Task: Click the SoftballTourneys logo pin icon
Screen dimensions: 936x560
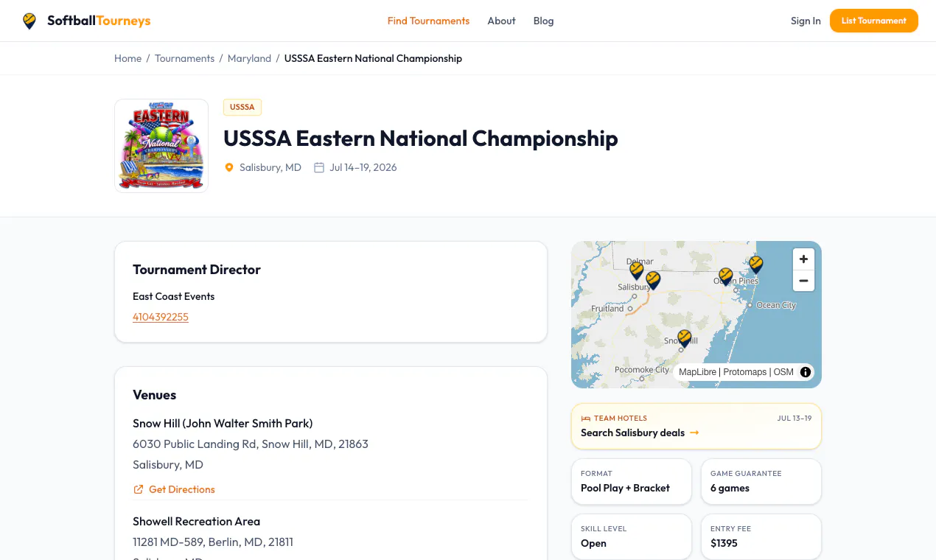Action: pyautogui.click(x=29, y=21)
